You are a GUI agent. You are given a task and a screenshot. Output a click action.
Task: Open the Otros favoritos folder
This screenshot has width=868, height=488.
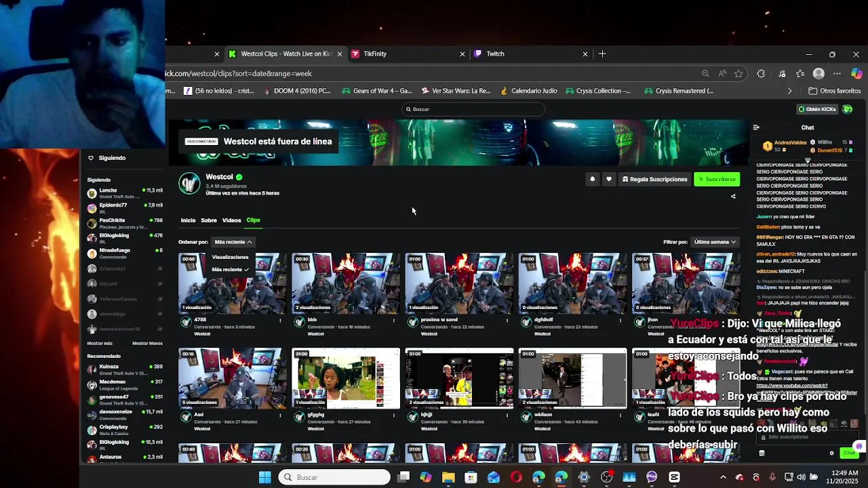pos(835,91)
